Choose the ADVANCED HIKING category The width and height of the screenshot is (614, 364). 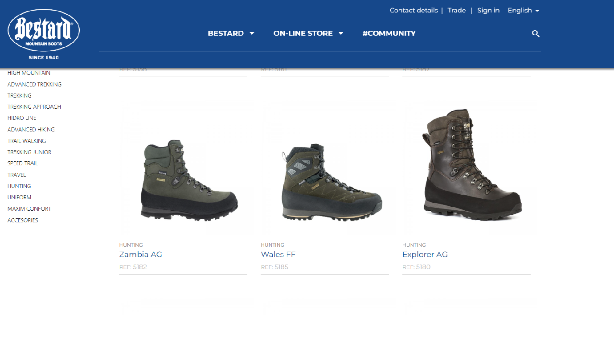pos(31,129)
